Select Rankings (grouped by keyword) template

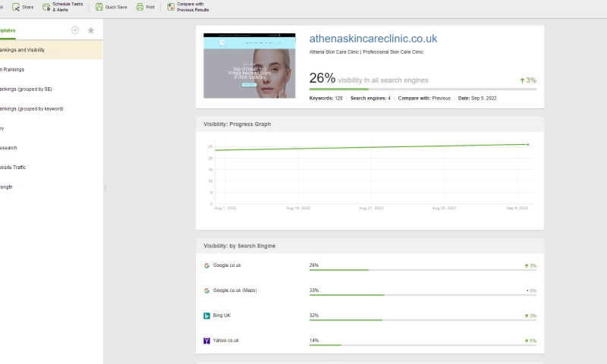click(30, 108)
